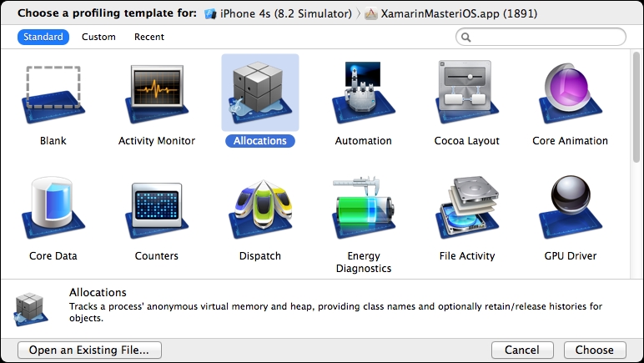Focus the template search field
Viewport: 644px width, 363px height.
pyautogui.click(x=541, y=37)
